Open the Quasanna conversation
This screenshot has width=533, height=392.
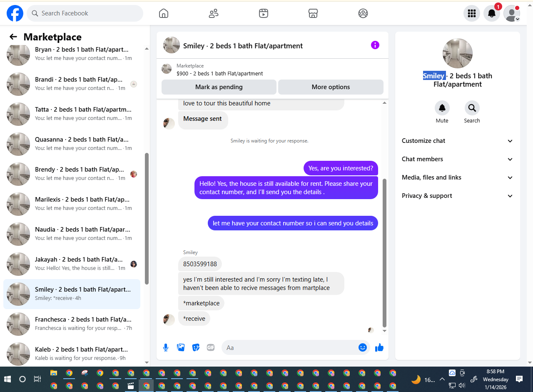(x=72, y=144)
